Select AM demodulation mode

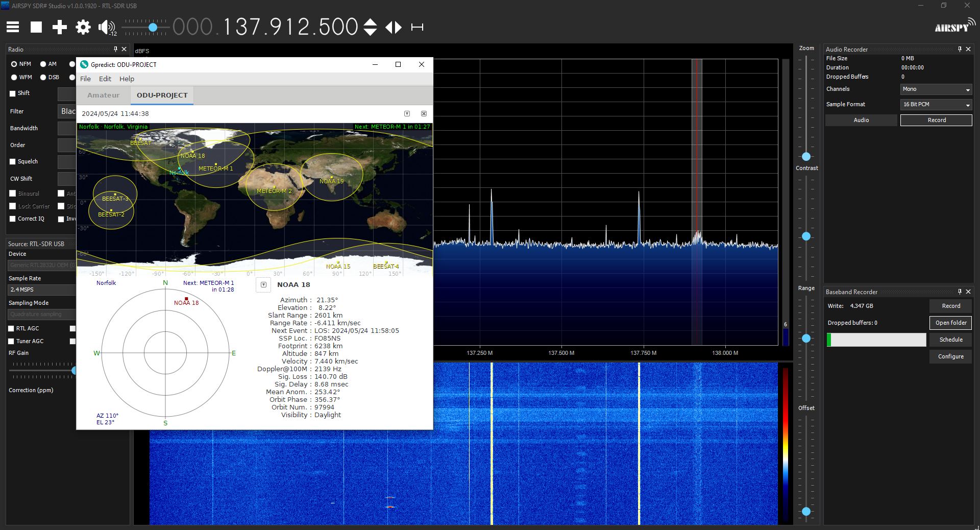(48, 64)
